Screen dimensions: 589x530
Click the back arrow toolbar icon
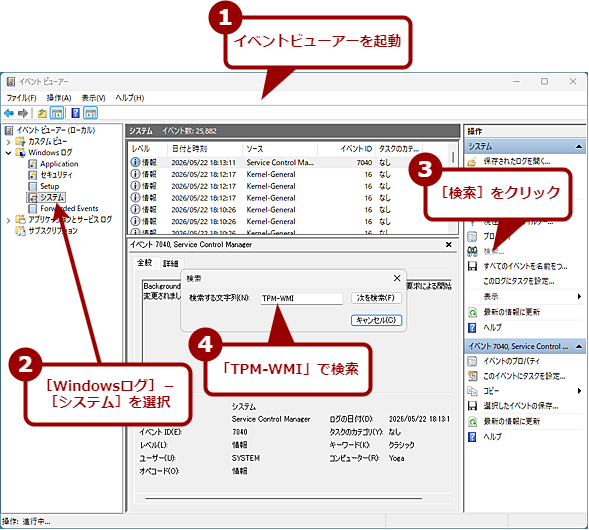[x=9, y=113]
